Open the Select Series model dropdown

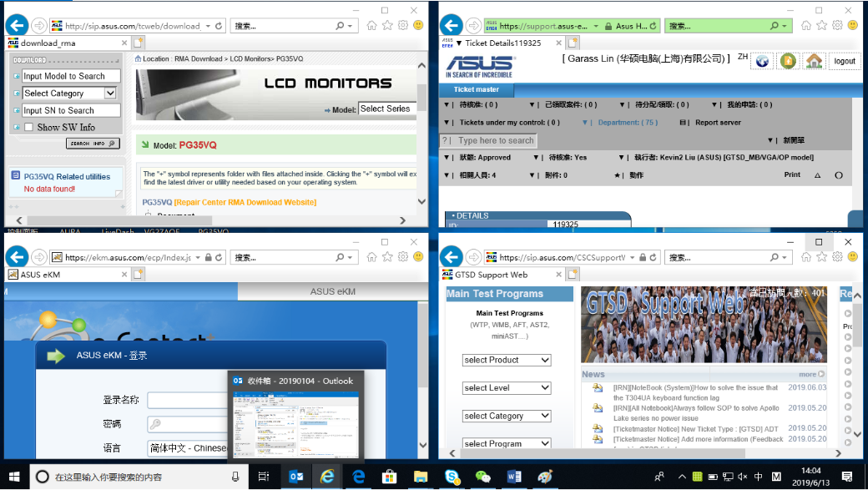387,109
